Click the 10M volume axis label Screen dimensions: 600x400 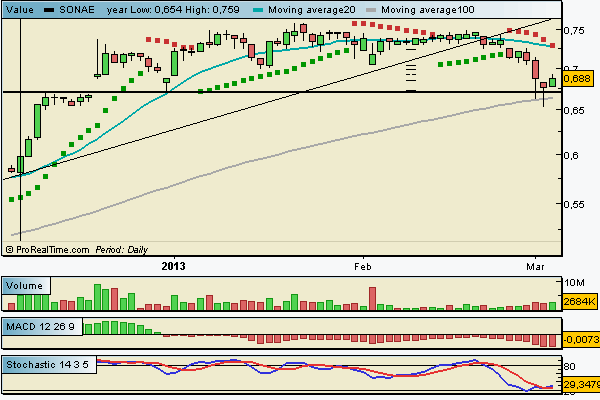coord(574,283)
